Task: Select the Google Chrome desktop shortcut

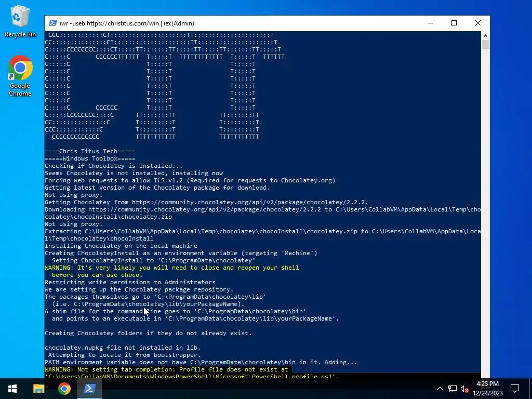Action: 20,76
